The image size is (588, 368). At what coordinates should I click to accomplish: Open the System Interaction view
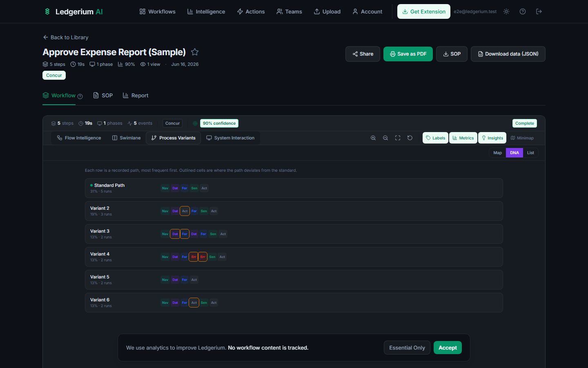(230, 138)
